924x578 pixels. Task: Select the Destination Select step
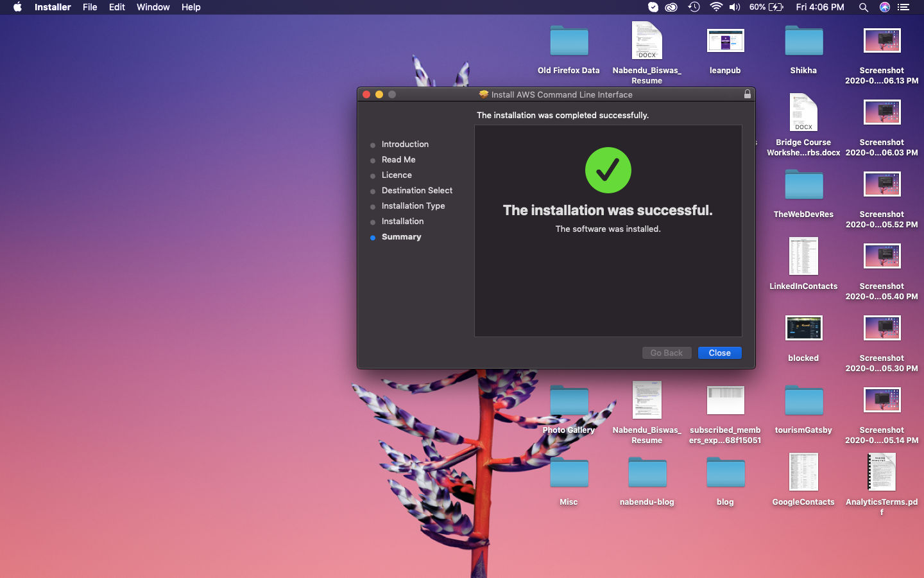[417, 190]
